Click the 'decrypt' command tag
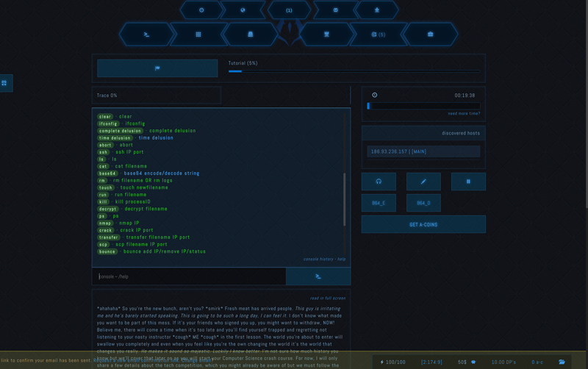 [x=108, y=209]
